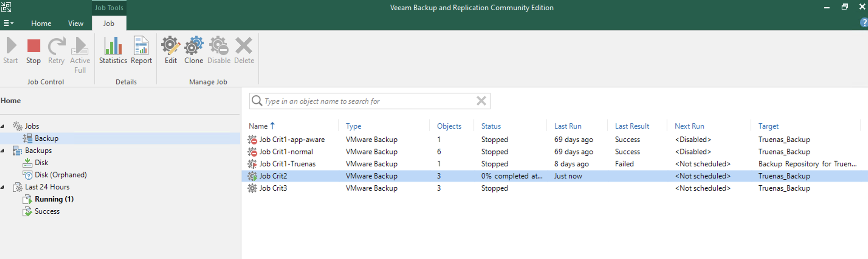Viewport: 868px width, 259px height.
Task: Switch to the Home ribbon tab
Action: pos(41,23)
